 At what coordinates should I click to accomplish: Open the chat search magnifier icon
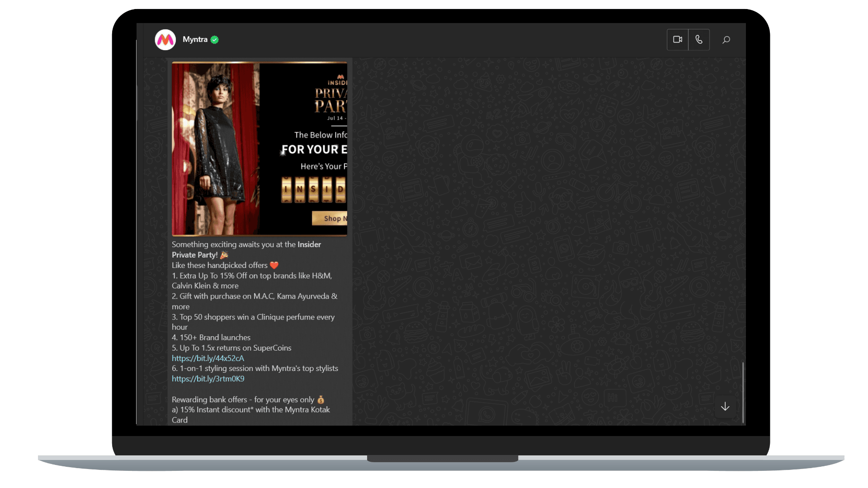(x=726, y=40)
